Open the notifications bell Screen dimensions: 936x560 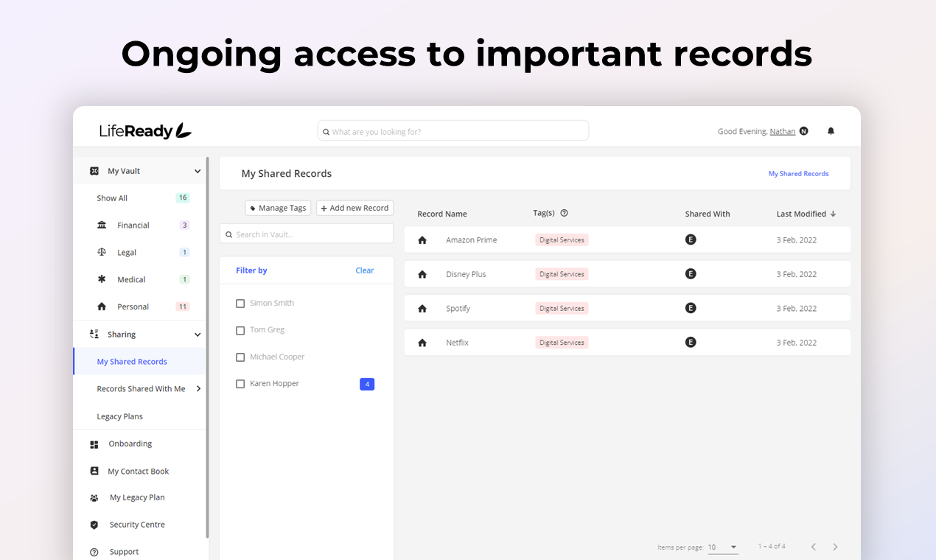pyautogui.click(x=831, y=131)
